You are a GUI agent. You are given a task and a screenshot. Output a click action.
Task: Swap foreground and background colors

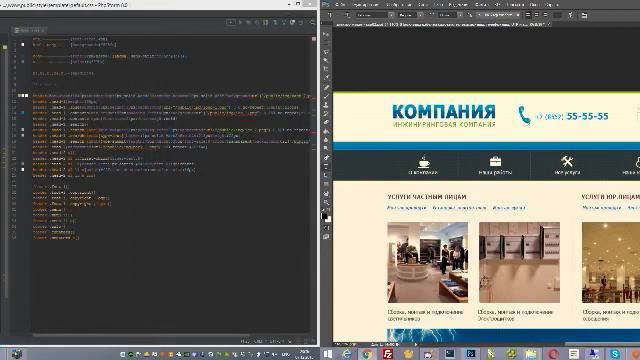pos(329,210)
